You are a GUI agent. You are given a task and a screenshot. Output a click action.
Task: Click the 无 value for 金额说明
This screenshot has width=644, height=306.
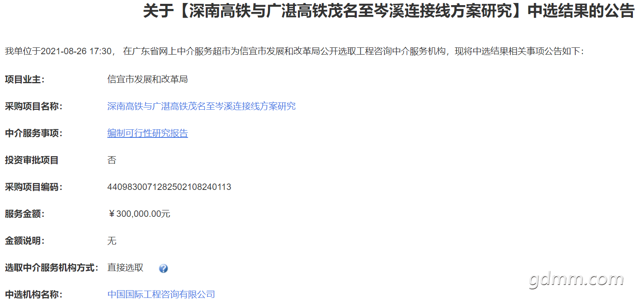click(x=112, y=241)
